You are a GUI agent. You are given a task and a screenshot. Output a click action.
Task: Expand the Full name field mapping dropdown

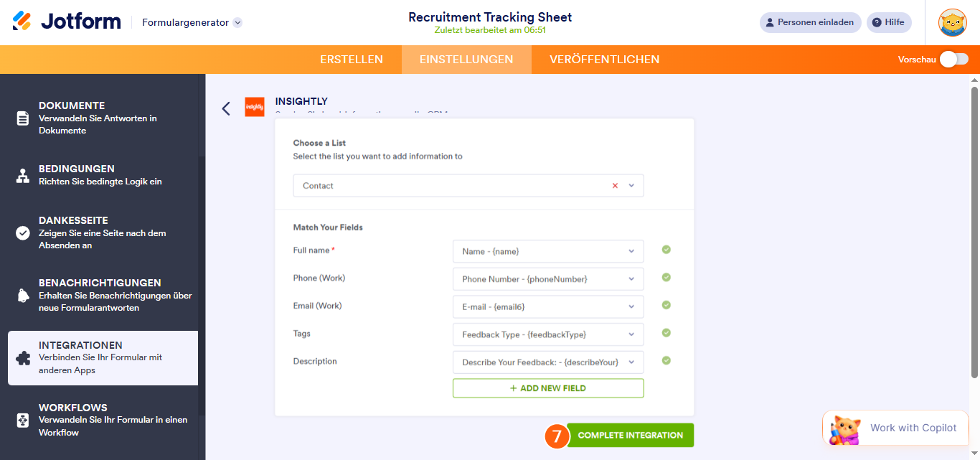(631, 250)
